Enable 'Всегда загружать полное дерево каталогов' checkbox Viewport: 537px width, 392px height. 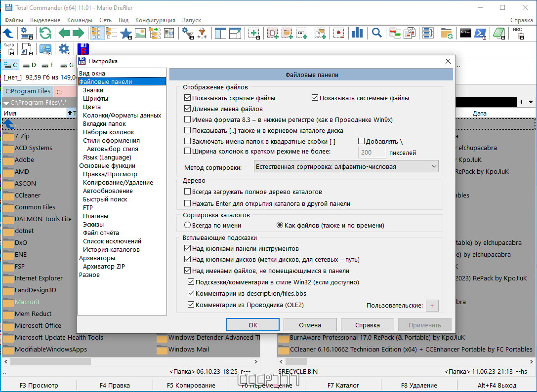point(187,192)
